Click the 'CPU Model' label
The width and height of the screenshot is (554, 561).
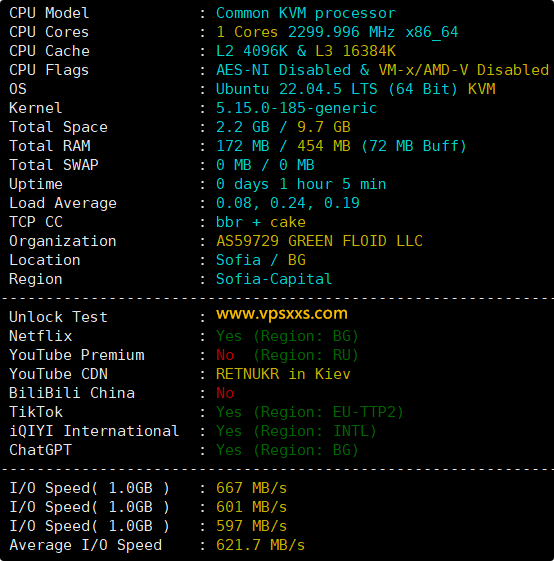[x=49, y=13]
